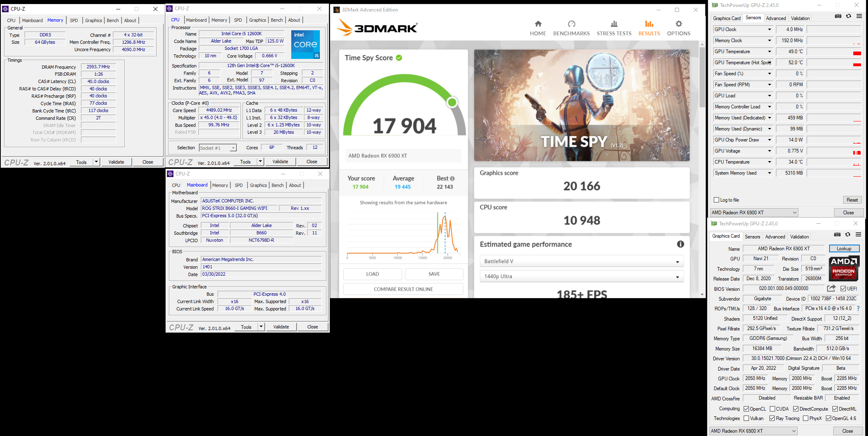The height and width of the screenshot is (436, 868).
Task: Open the RESULTS section in 3DMark
Action: (x=649, y=28)
